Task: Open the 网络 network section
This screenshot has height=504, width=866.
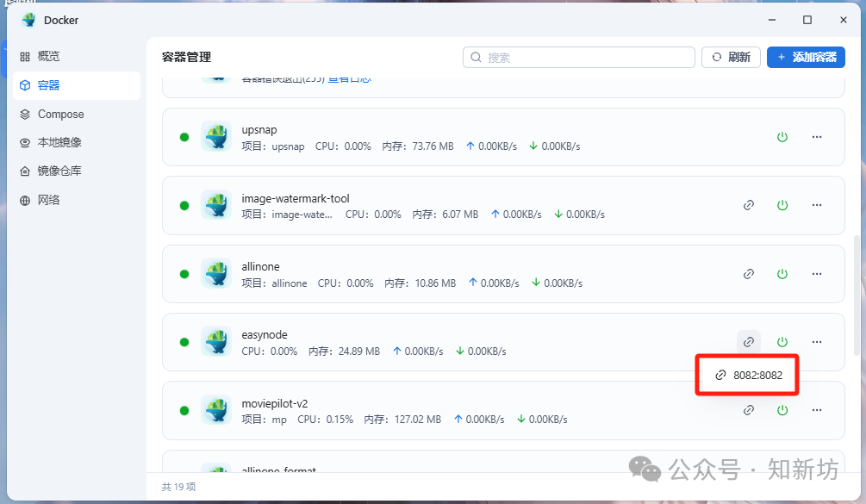Action: pyautogui.click(x=76, y=201)
